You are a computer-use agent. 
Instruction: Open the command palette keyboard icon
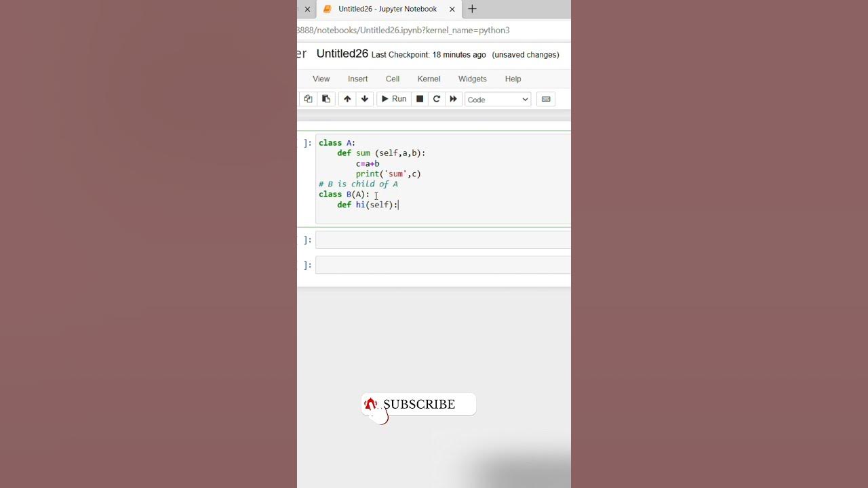[546, 99]
